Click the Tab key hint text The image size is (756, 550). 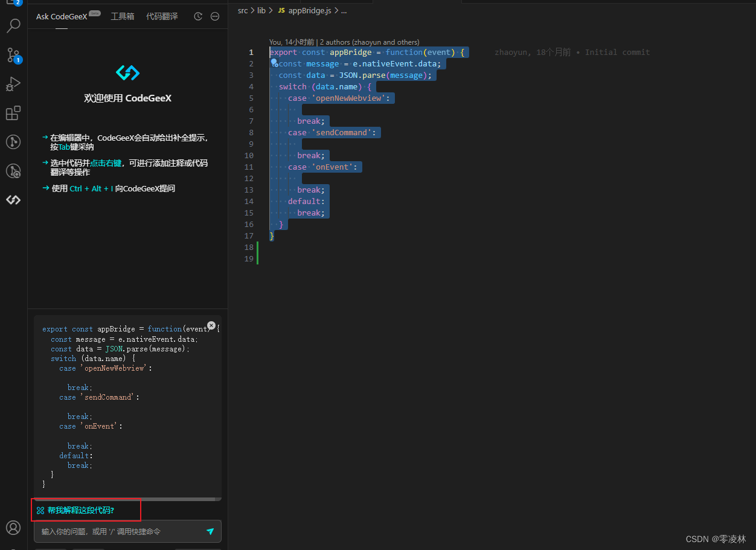point(64,147)
